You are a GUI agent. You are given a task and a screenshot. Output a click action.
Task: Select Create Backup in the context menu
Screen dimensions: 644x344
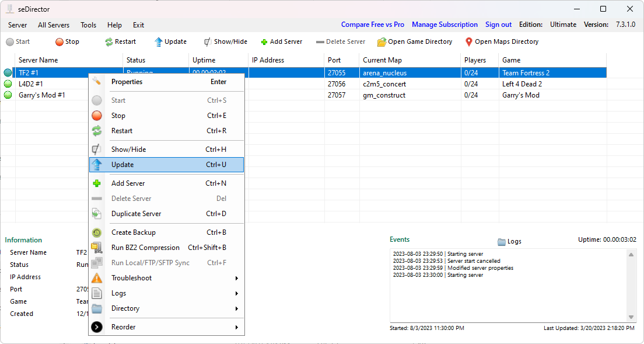coord(133,232)
